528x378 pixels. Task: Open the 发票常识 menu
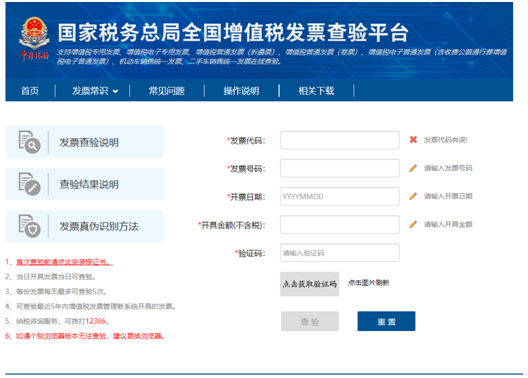point(90,91)
